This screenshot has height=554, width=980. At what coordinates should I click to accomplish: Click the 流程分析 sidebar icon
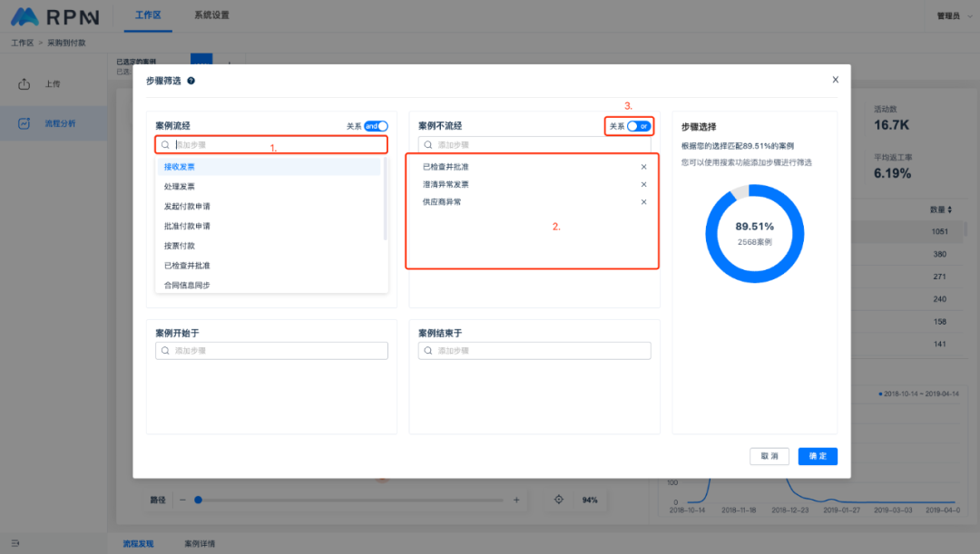click(24, 123)
